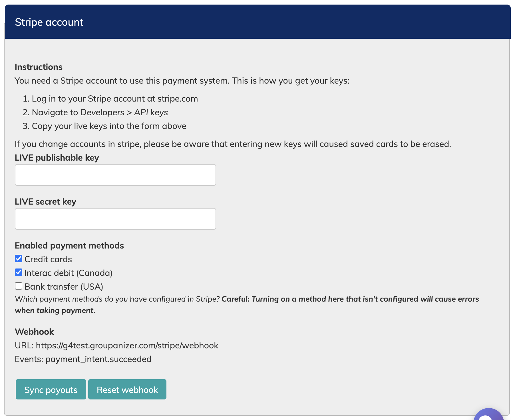This screenshot has width=515, height=420.
Task: Click the "LIVE publishable key" field label
Action: [x=57, y=158]
